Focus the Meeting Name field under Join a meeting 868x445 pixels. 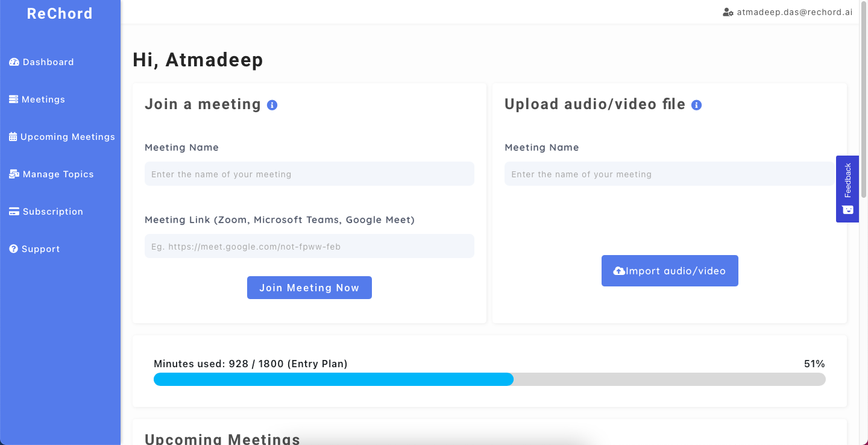coord(309,174)
